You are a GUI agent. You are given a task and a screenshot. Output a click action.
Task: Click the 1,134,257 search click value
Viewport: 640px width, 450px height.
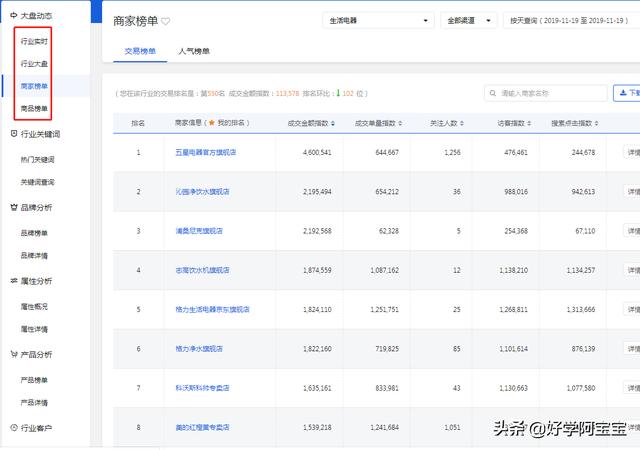tap(580, 270)
